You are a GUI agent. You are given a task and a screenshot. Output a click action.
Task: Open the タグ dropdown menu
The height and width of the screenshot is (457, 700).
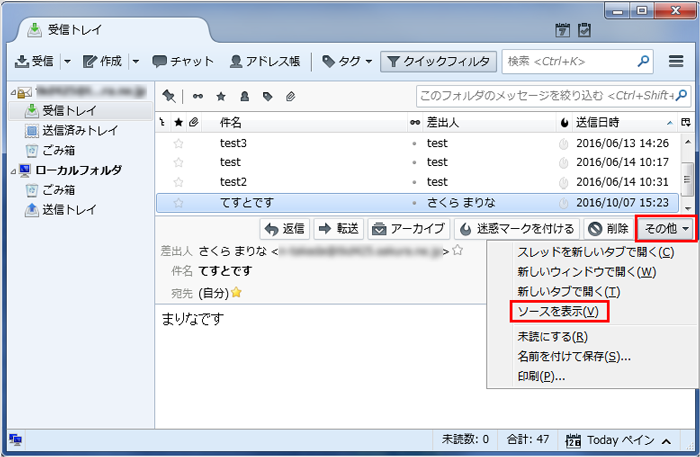tap(347, 61)
